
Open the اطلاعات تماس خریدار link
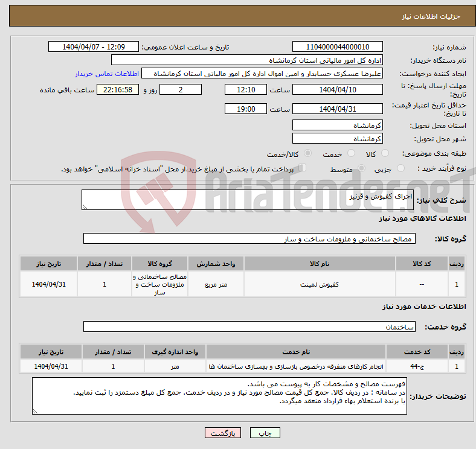[x=107, y=74]
